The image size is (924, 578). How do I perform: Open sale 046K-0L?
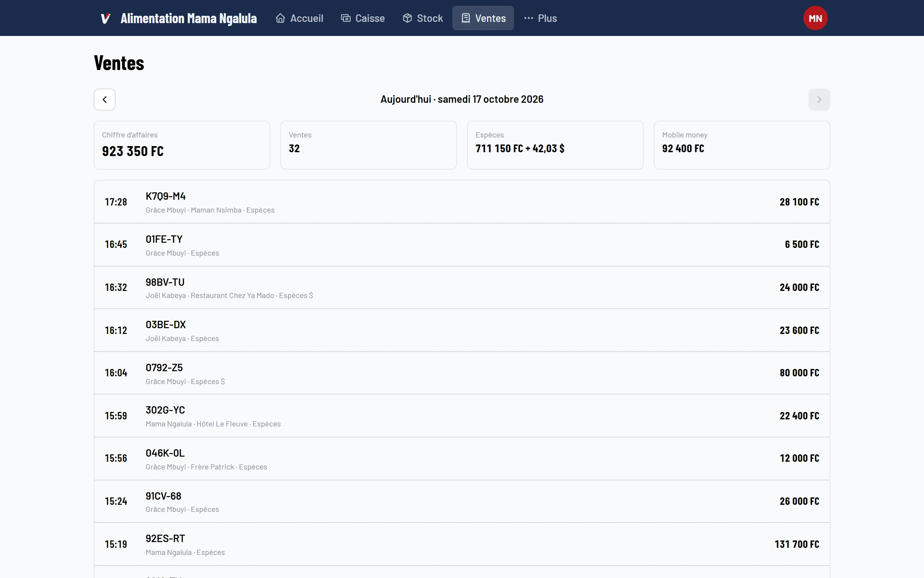462,459
